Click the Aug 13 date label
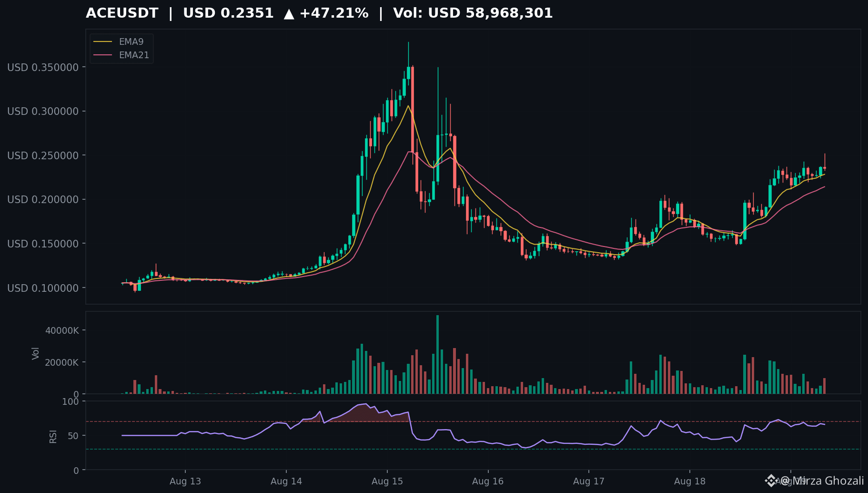The width and height of the screenshot is (868, 493). point(185,481)
